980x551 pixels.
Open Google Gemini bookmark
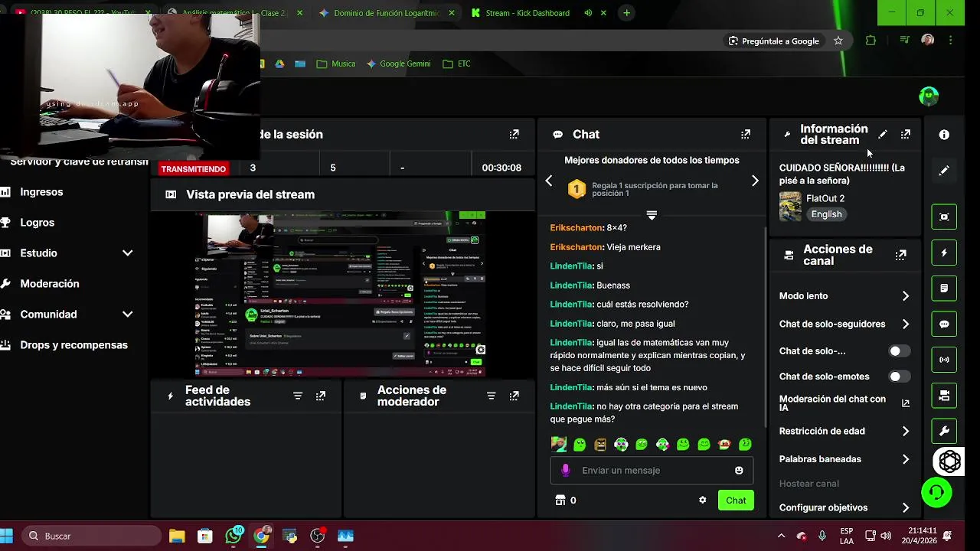point(399,64)
